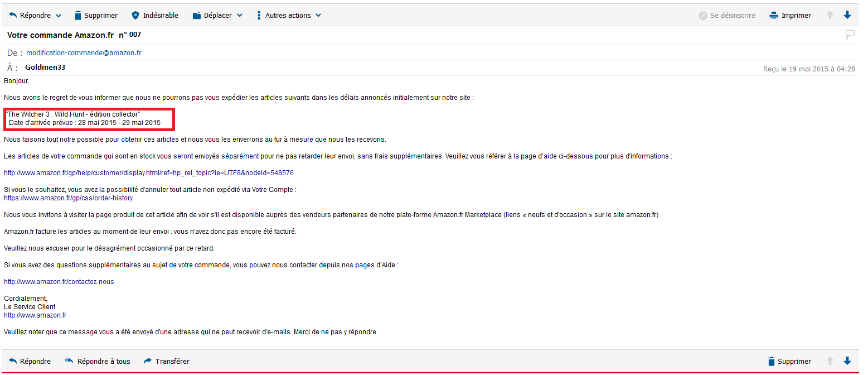Go to next message with down arrow at top
The image size is (868, 375).
[x=847, y=16]
